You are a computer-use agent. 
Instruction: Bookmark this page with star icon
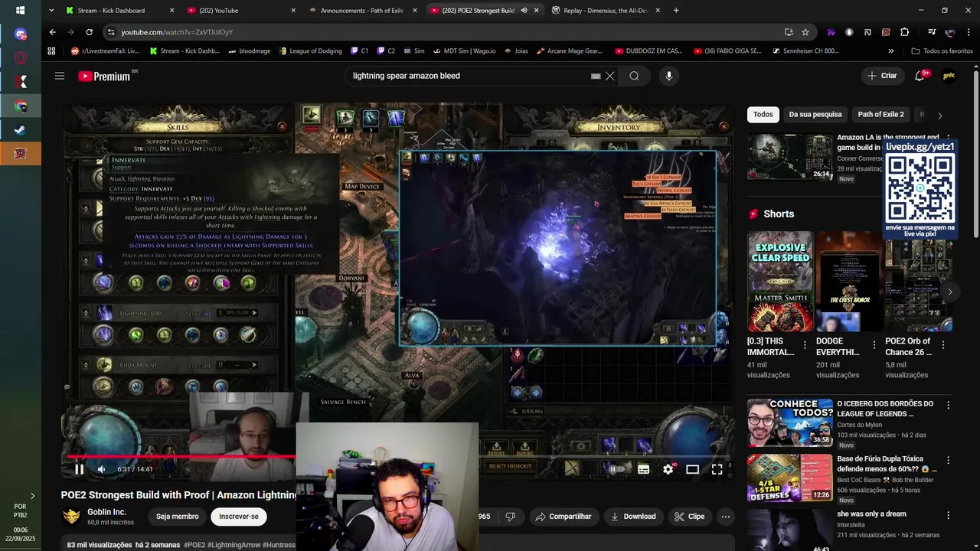click(805, 32)
